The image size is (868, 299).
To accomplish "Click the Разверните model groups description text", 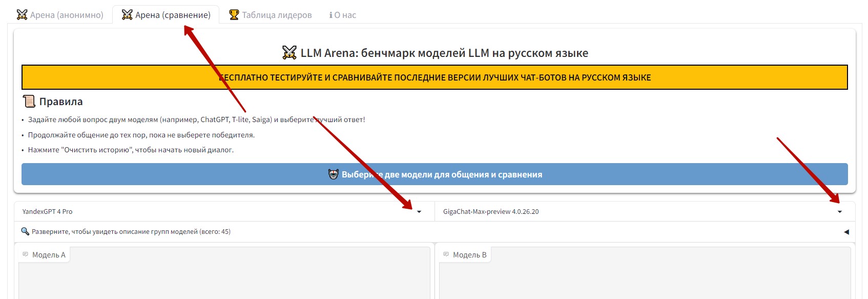I will (x=131, y=232).
